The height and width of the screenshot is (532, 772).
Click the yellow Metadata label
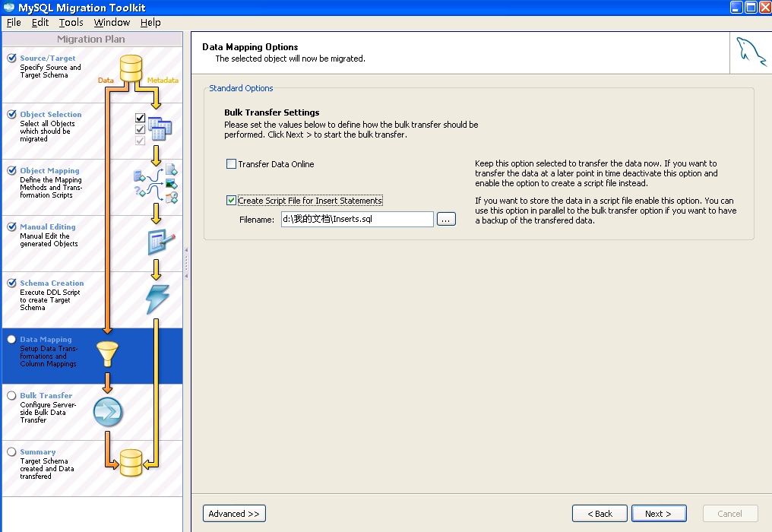coord(163,80)
